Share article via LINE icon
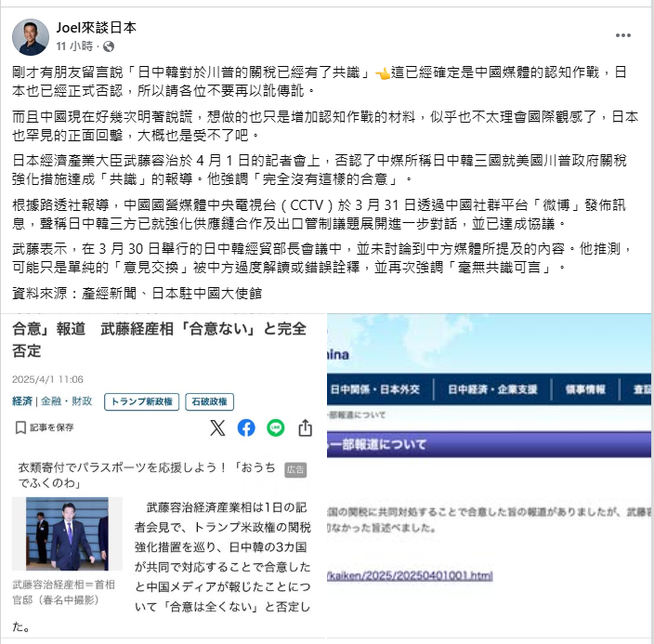The image size is (654, 644). pyautogui.click(x=276, y=428)
